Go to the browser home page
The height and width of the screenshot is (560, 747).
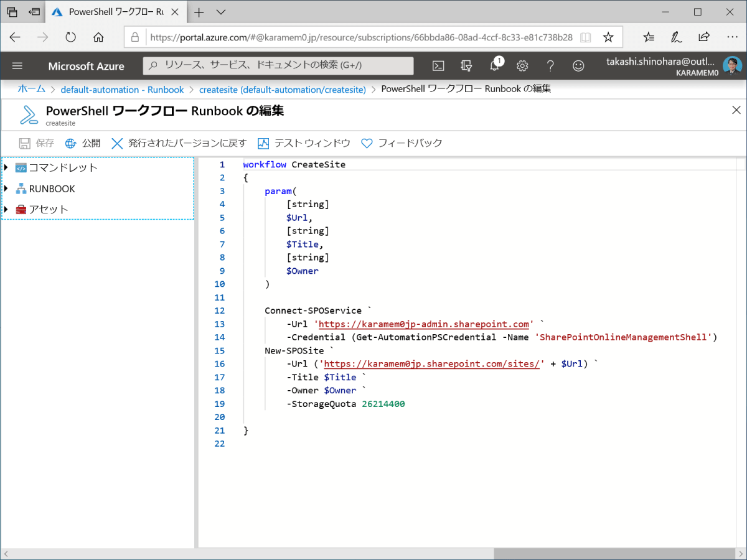(x=98, y=37)
